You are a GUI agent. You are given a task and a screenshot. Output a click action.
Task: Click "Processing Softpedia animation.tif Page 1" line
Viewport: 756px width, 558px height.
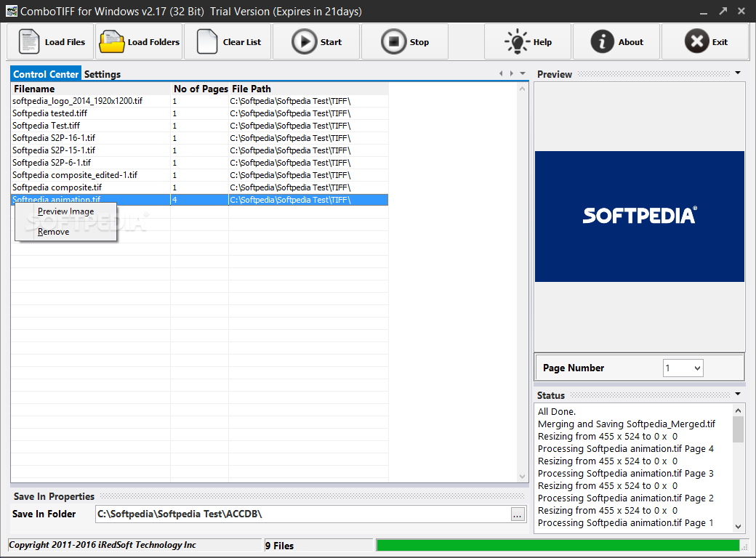(x=626, y=523)
